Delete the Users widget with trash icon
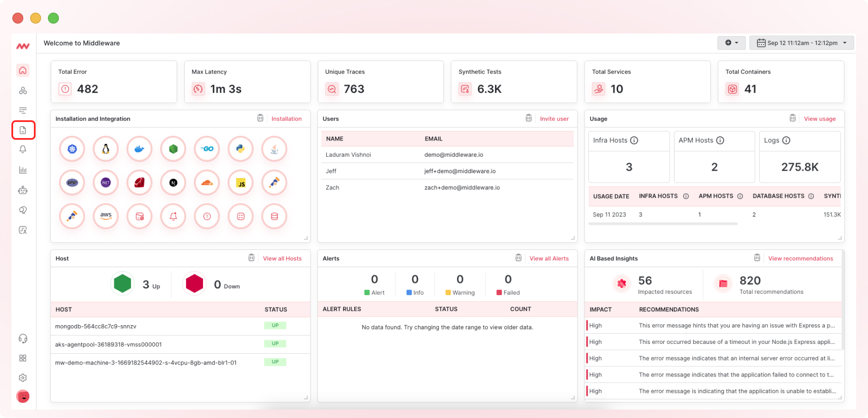Viewport: 868px width, 418px height. 528,118
